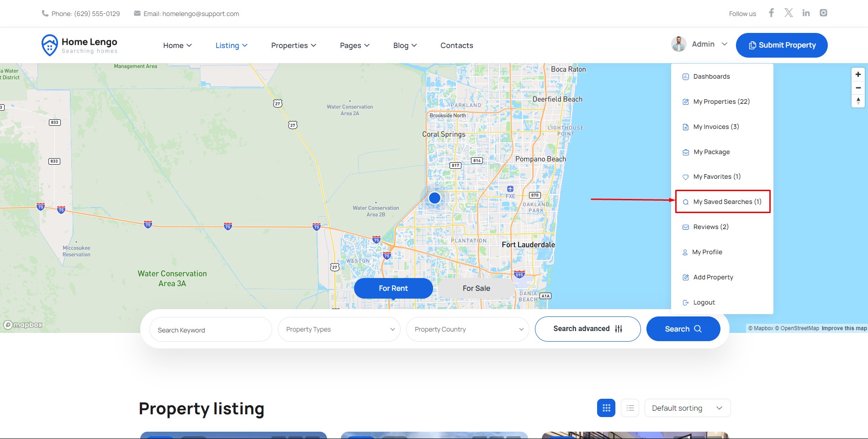Open My Invoices (3) menu item
This screenshot has height=439, width=868.
pos(716,127)
